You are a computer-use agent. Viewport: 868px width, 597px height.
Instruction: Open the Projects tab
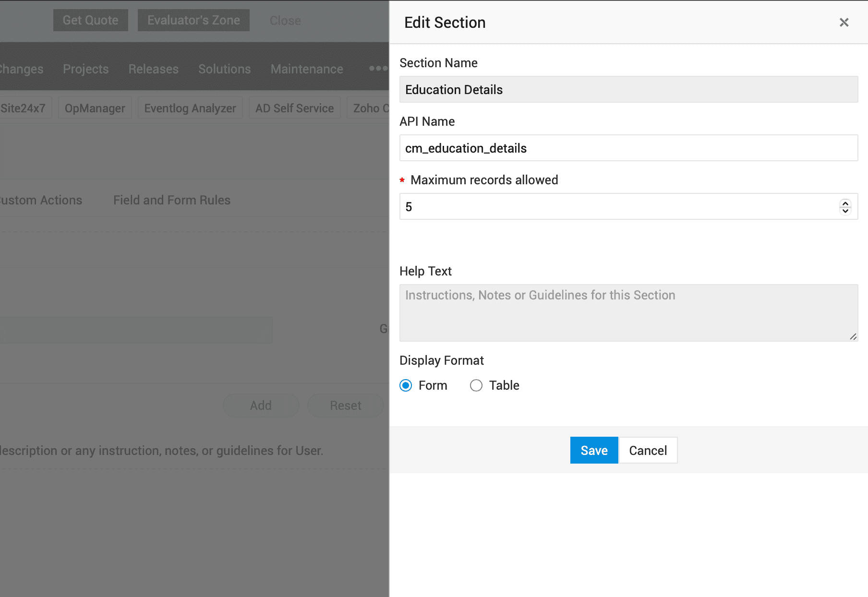86,69
